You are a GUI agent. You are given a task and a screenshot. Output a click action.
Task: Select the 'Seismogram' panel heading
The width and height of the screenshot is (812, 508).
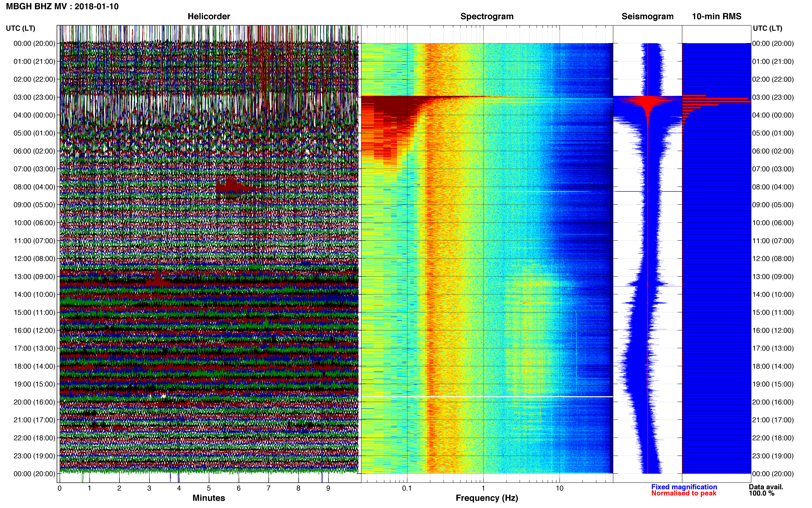click(648, 16)
